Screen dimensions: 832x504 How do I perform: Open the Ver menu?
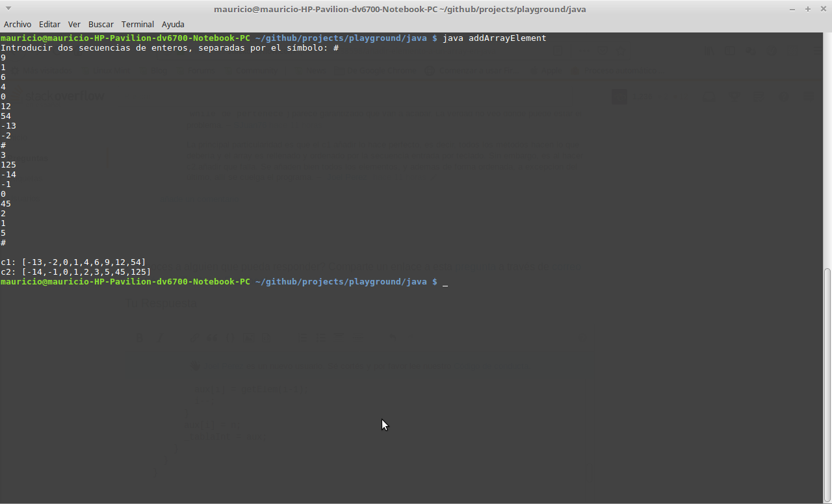[x=74, y=24]
